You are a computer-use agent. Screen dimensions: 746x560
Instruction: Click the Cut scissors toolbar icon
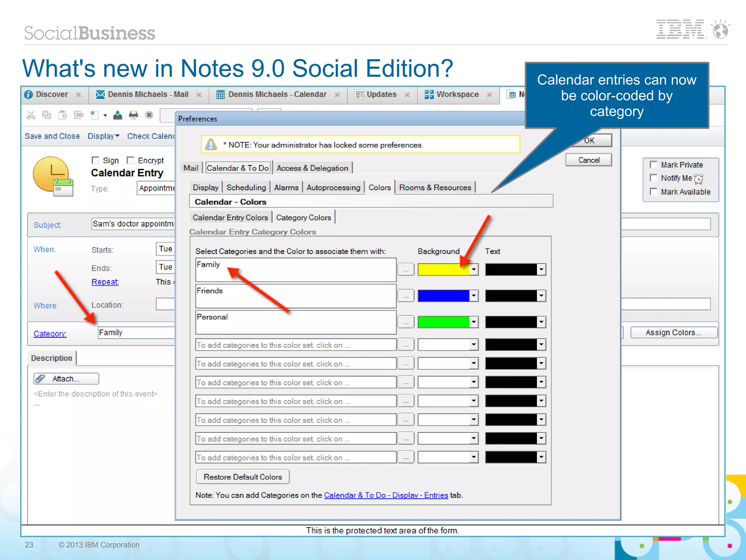[31, 115]
